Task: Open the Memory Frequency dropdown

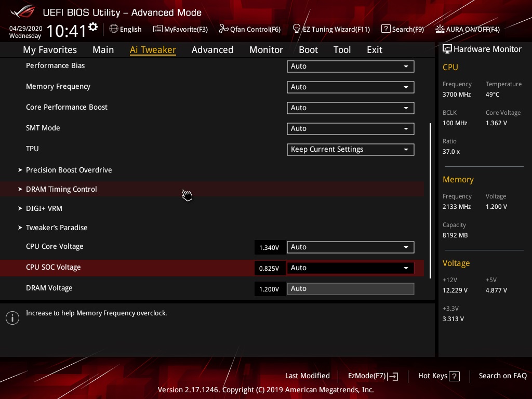Action: [x=350, y=87]
